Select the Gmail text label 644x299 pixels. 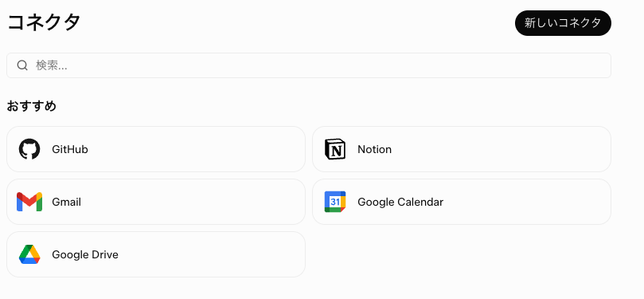pyautogui.click(x=67, y=202)
